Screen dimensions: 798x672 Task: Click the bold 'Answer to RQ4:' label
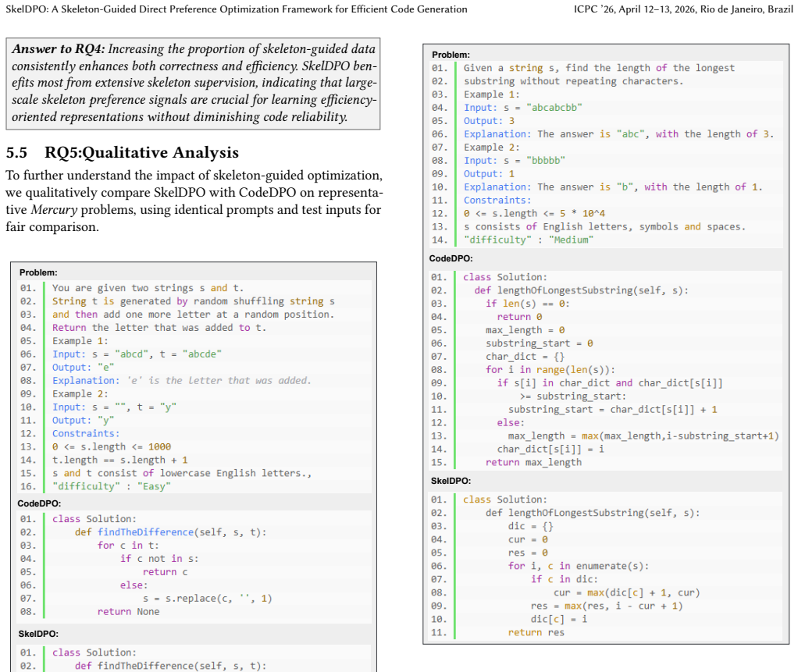(58, 49)
